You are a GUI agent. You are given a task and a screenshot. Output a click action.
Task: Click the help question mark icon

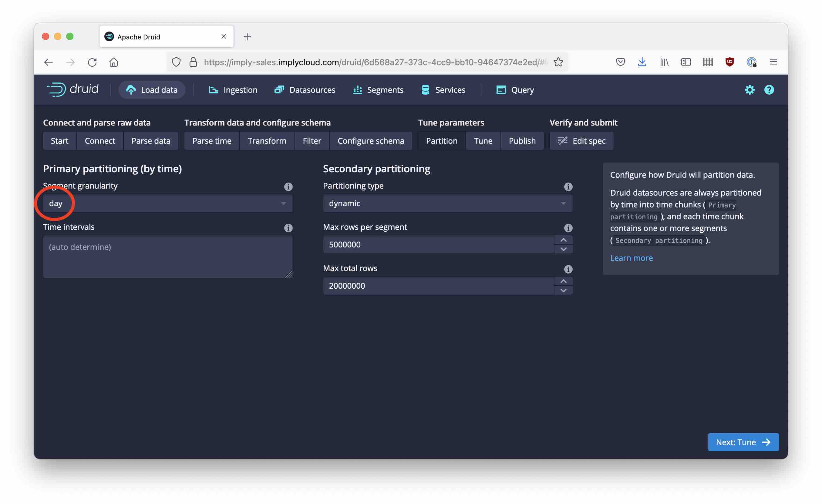[769, 90]
